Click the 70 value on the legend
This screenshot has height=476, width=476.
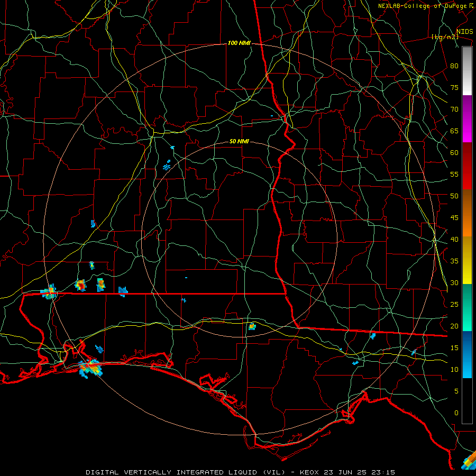(454, 109)
